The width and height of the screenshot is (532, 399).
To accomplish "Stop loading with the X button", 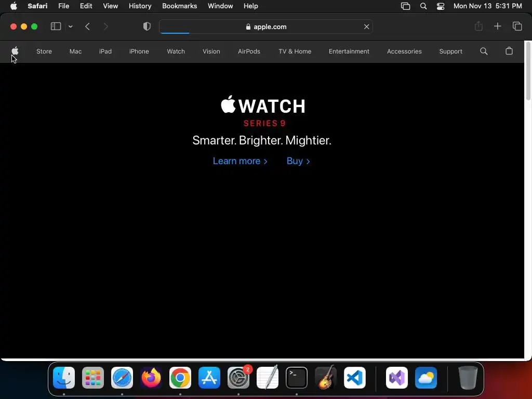I will point(366,26).
